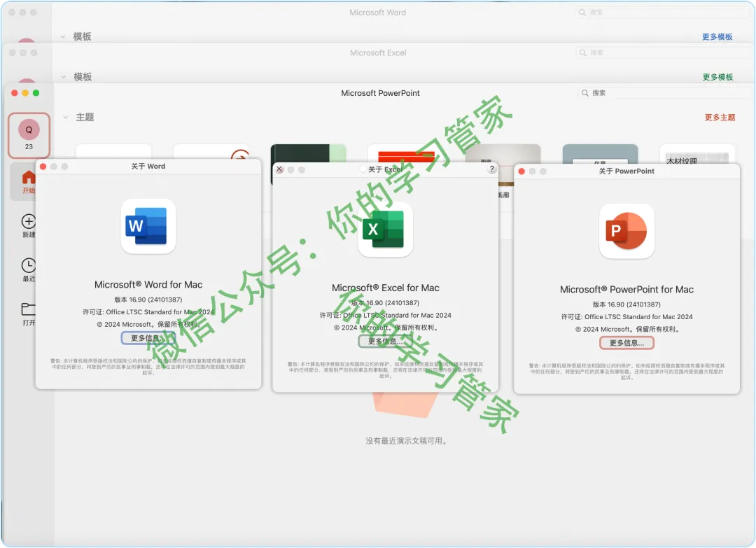The image size is (756, 548).
Task: Click the search magnifier in PowerPoint window
Action: (x=584, y=93)
